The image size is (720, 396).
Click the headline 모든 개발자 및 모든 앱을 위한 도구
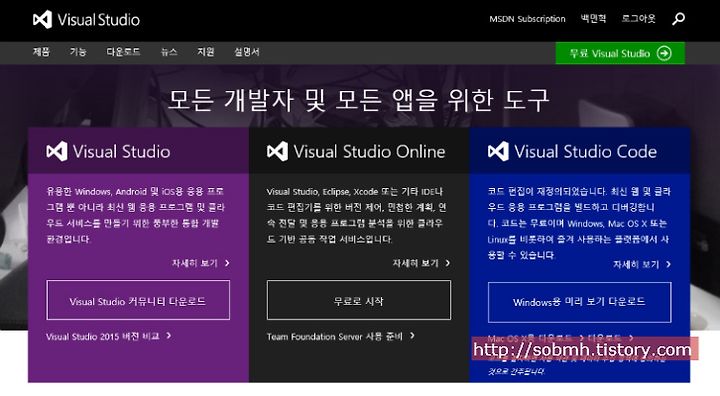(x=359, y=100)
